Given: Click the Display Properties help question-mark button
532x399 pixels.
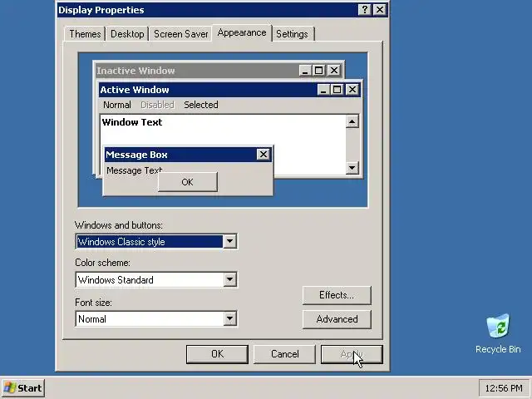Looking at the screenshot, I should pyautogui.click(x=365, y=10).
